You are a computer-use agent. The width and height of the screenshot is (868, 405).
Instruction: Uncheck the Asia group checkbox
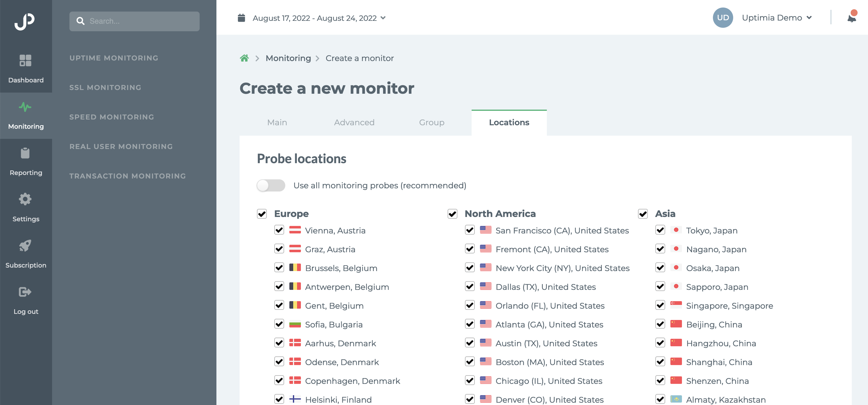tap(643, 213)
